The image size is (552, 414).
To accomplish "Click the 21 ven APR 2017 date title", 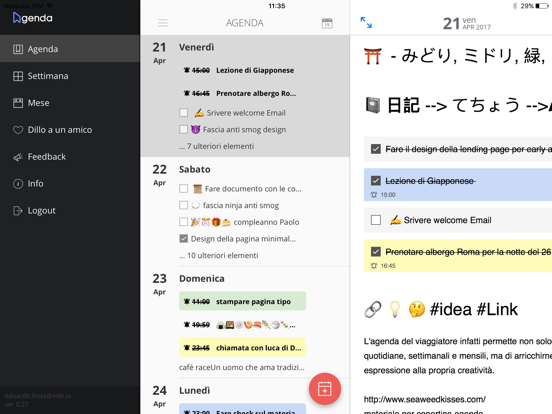I will pos(466,23).
